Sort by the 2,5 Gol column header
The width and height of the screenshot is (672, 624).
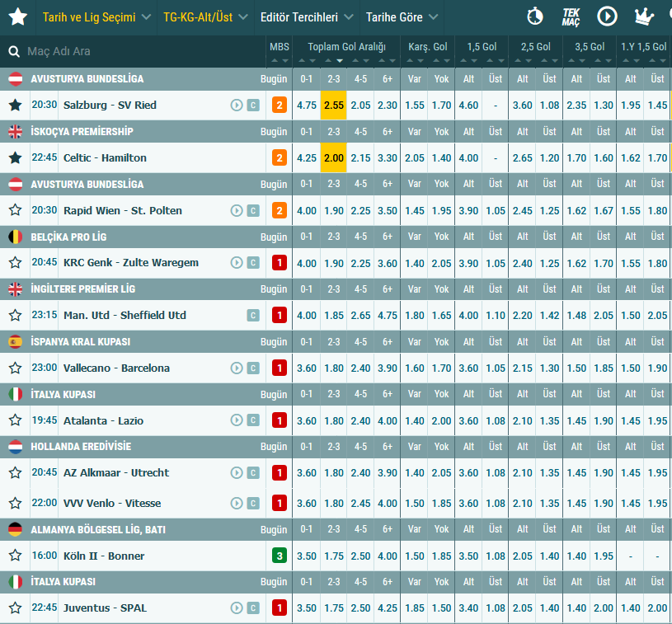(x=536, y=47)
